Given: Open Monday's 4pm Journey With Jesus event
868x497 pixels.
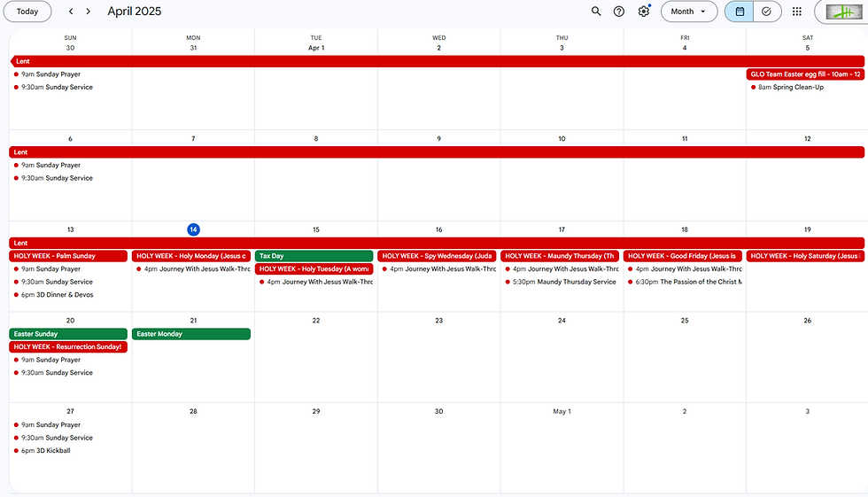Looking at the screenshot, I should point(192,269).
